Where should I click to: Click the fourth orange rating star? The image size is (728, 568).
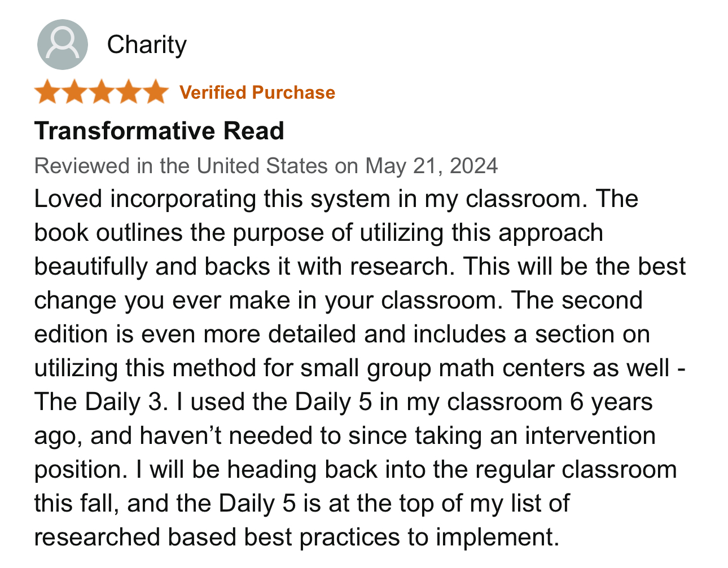[129, 92]
